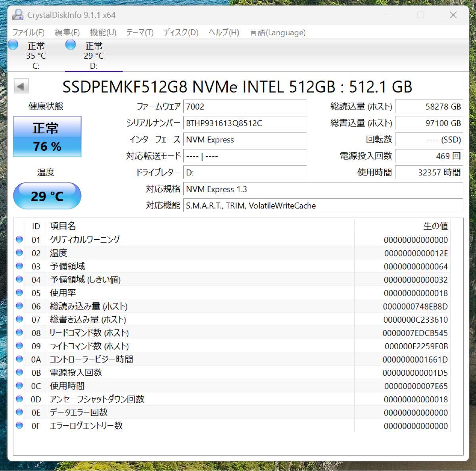Switch to the C: drive tab at 35 °C
This screenshot has height=471, width=476.
[x=36, y=55]
